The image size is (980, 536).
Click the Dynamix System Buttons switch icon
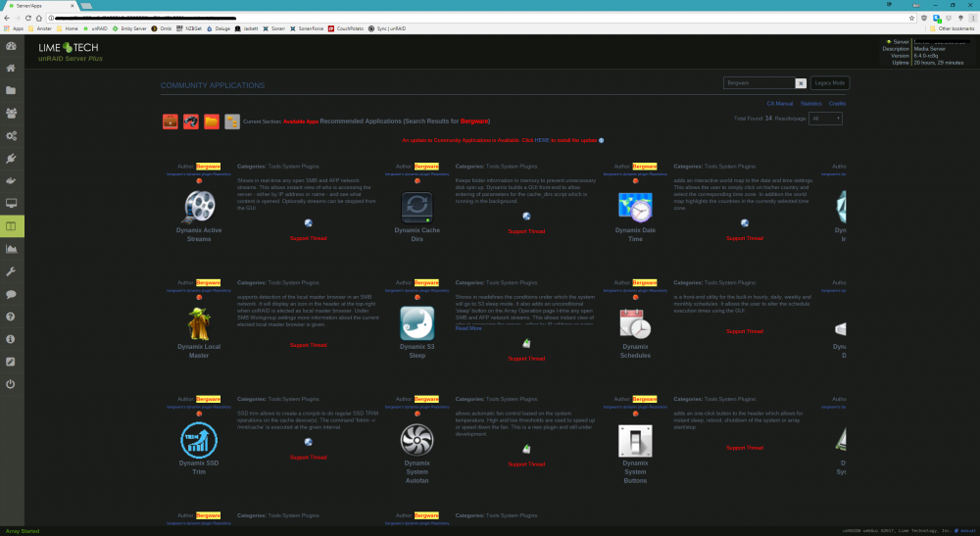[635, 440]
